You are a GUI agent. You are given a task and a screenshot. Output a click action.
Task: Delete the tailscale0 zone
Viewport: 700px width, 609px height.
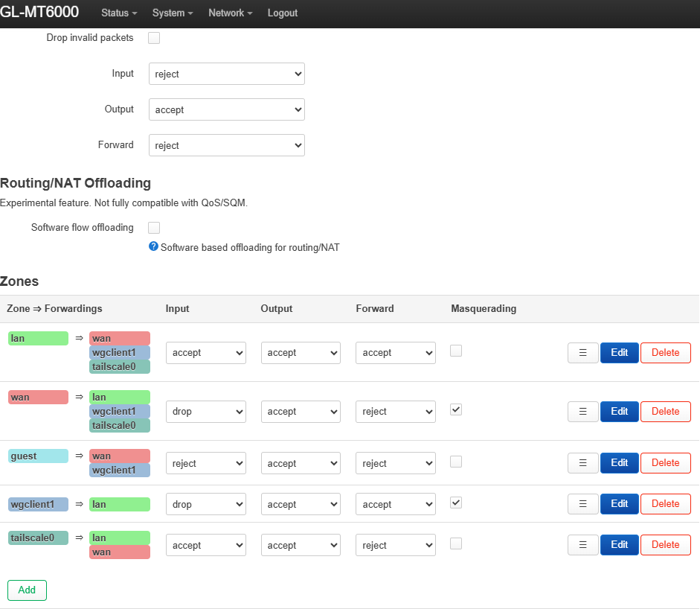tap(665, 545)
